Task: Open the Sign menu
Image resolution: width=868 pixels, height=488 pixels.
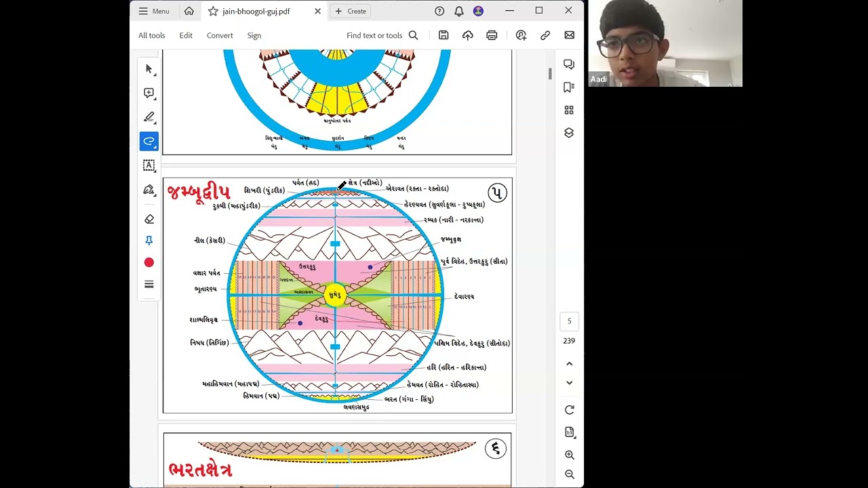Action: click(x=254, y=35)
